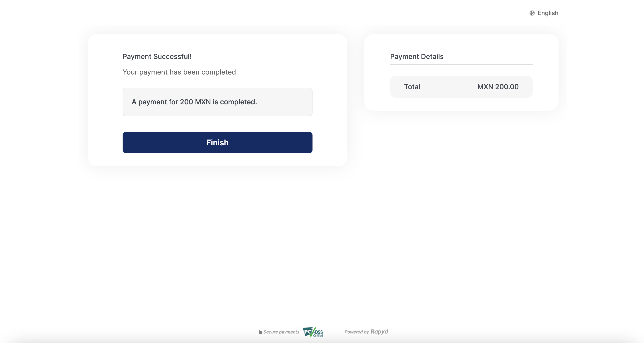Click the PCI DSS Certified badge

pyautogui.click(x=313, y=332)
